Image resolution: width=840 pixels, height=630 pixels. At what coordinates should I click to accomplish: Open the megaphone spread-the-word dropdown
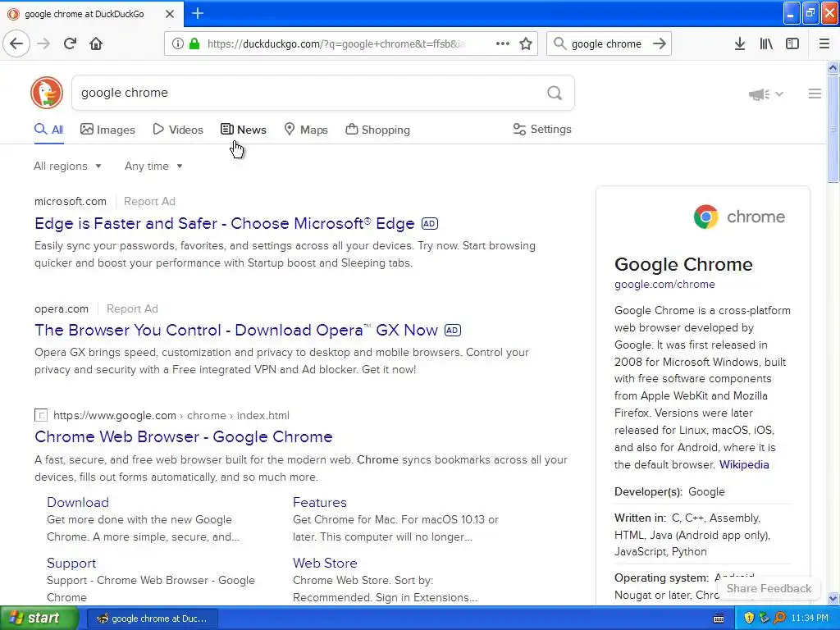(765, 94)
